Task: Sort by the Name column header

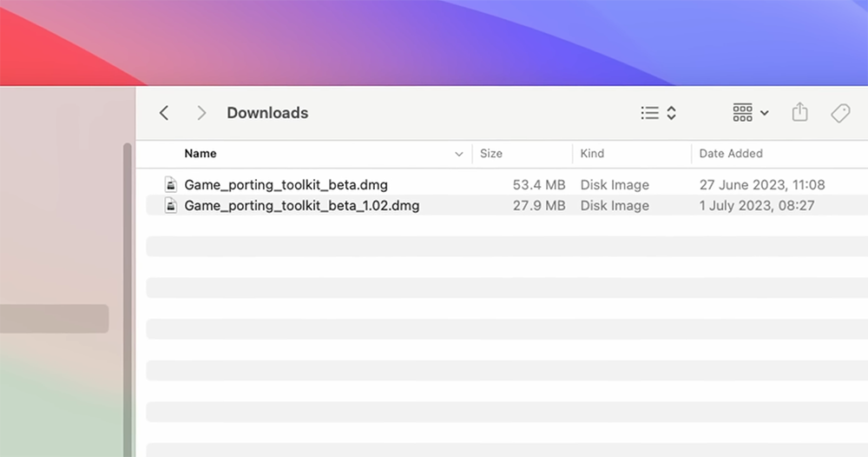Action: click(201, 154)
